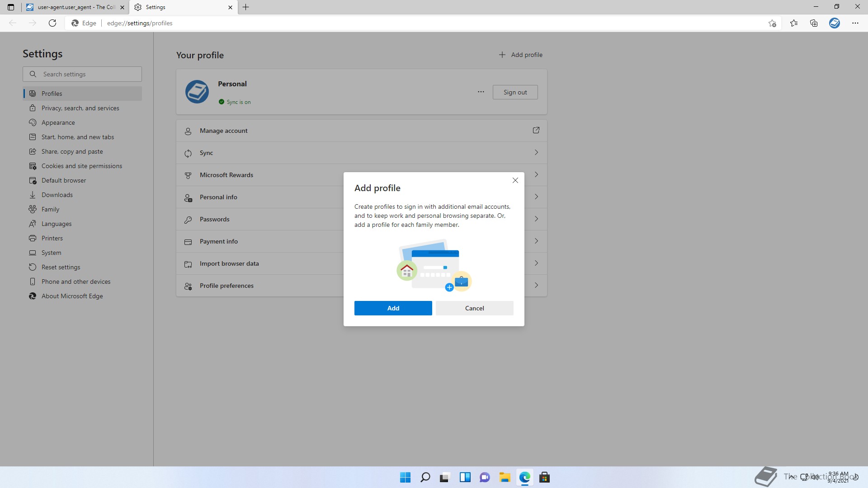Open taskbar Search magnifier
The image size is (868, 488).
(x=425, y=477)
